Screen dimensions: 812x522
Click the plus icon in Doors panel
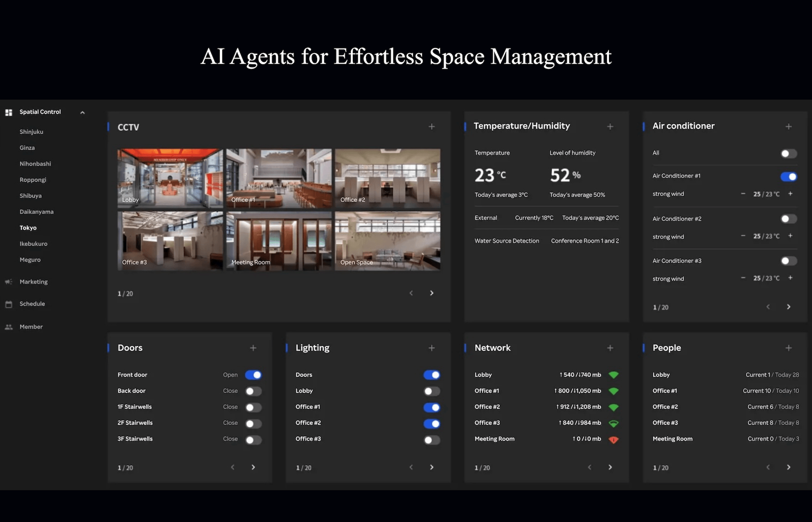pyautogui.click(x=253, y=348)
